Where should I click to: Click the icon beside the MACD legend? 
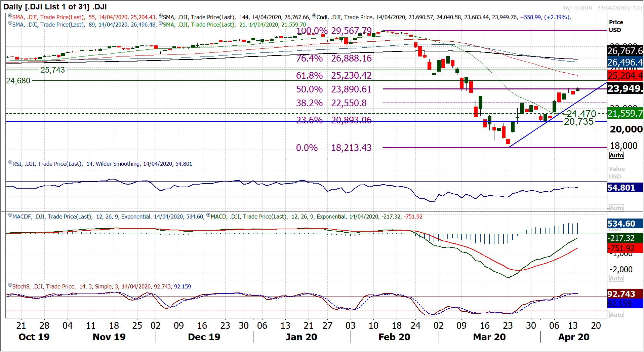click(208, 215)
